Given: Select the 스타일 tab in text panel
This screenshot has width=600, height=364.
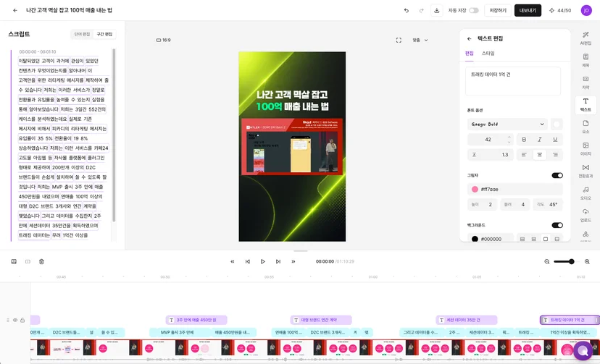Looking at the screenshot, I should pos(488,54).
